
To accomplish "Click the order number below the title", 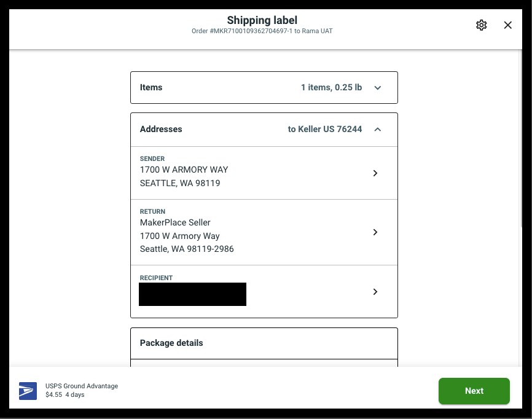I will [x=262, y=31].
